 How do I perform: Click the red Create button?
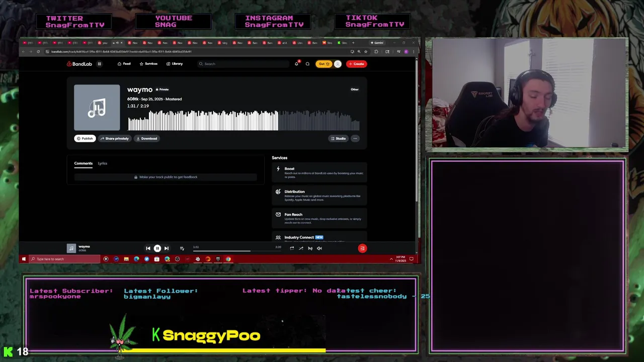[356, 64]
